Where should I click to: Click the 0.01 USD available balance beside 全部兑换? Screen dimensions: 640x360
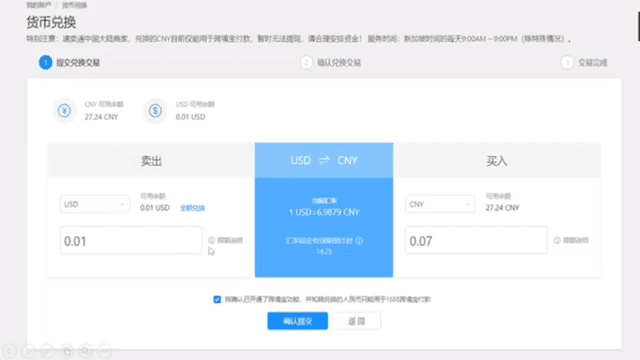pos(155,208)
